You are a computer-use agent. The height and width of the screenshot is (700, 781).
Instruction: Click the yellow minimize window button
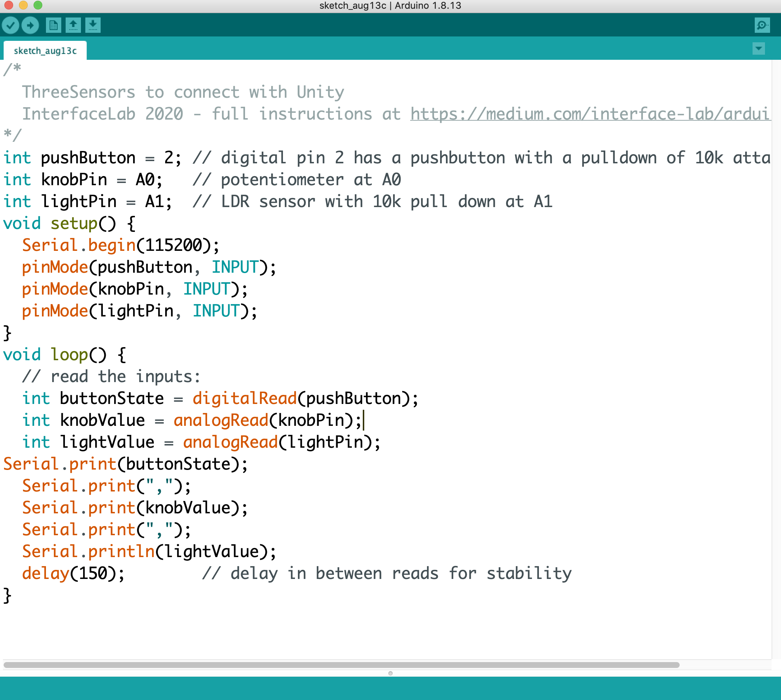click(x=23, y=5)
